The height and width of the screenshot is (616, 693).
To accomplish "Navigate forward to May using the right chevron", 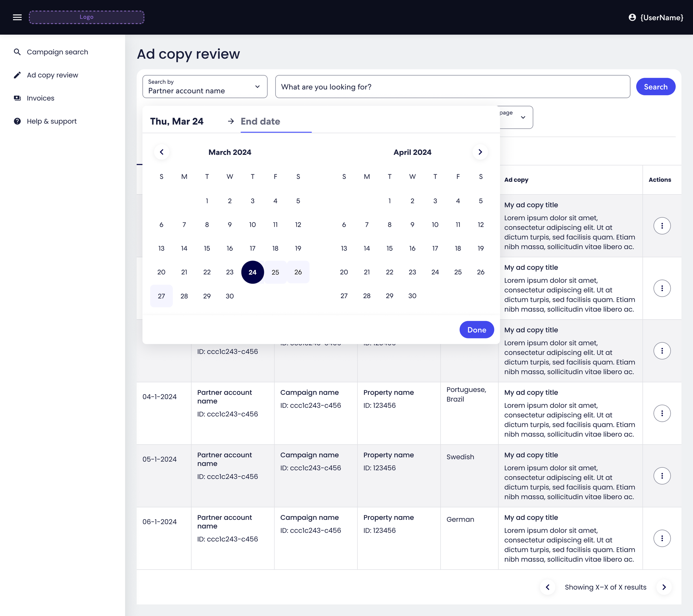I will (480, 152).
